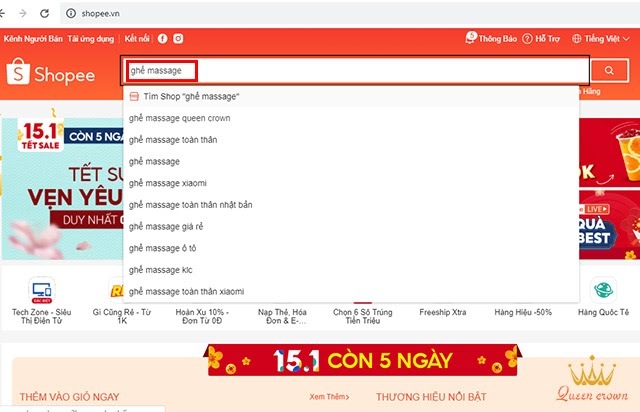Click the browser forward arrow
Image resolution: width=640 pixels, height=412 pixels.
point(23,13)
